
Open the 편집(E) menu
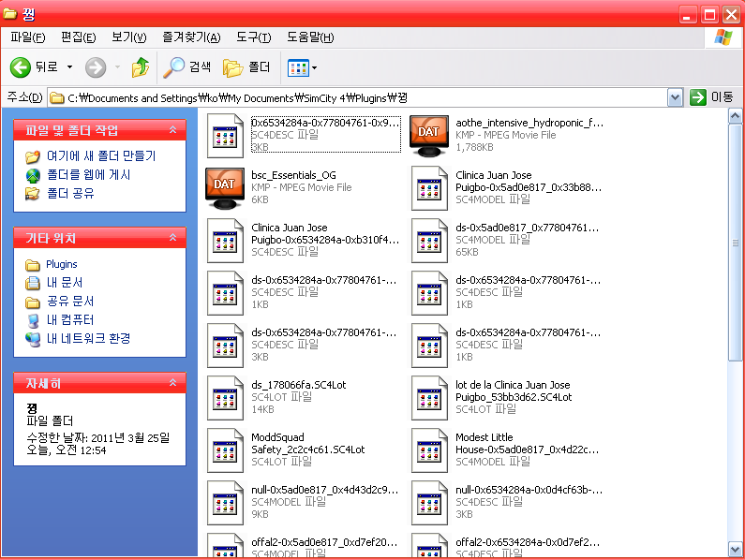click(78, 37)
